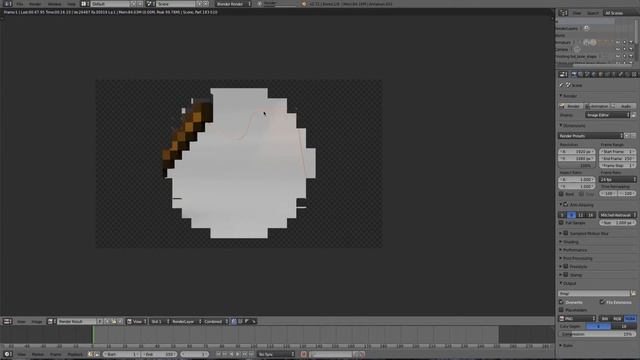Click the image editor type icon
The height and width of the screenshot is (360, 640).
click(7, 322)
